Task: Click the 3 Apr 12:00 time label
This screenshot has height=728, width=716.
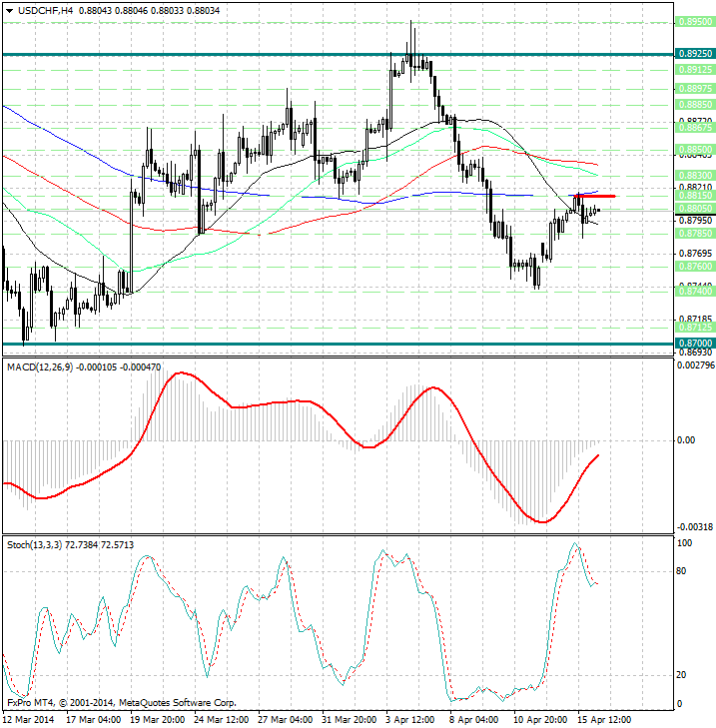Action: pos(410,719)
